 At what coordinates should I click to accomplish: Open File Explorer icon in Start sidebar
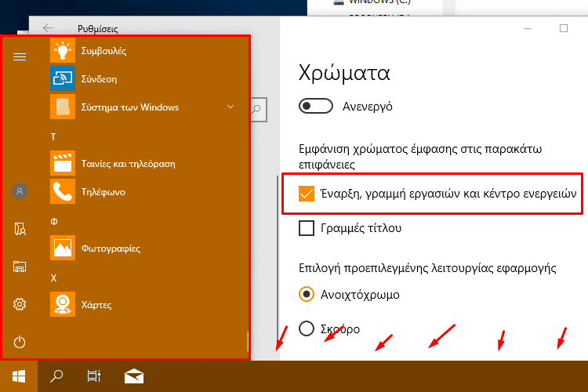click(x=20, y=267)
